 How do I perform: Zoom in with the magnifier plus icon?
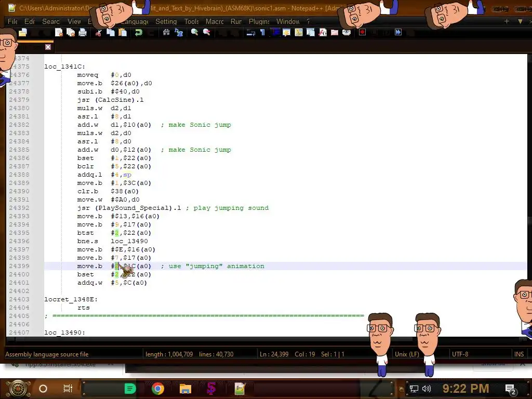(194, 33)
